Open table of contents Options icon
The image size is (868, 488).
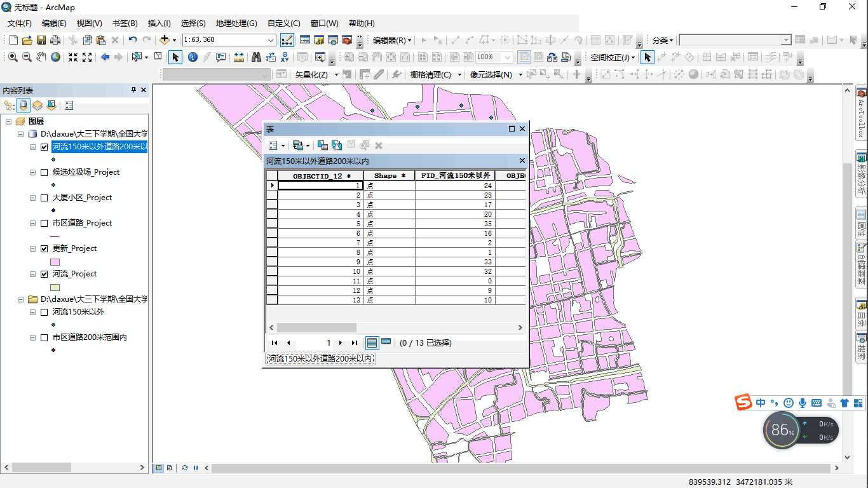(x=69, y=105)
